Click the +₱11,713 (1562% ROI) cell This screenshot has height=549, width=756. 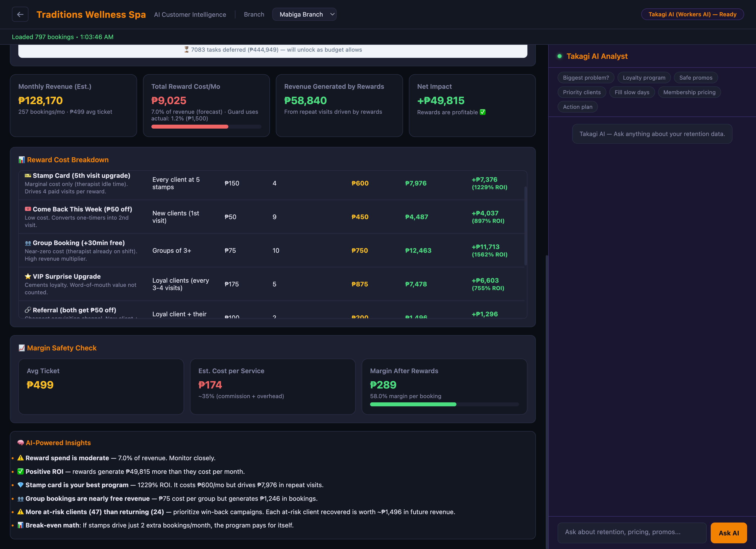click(x=489, y=251)
